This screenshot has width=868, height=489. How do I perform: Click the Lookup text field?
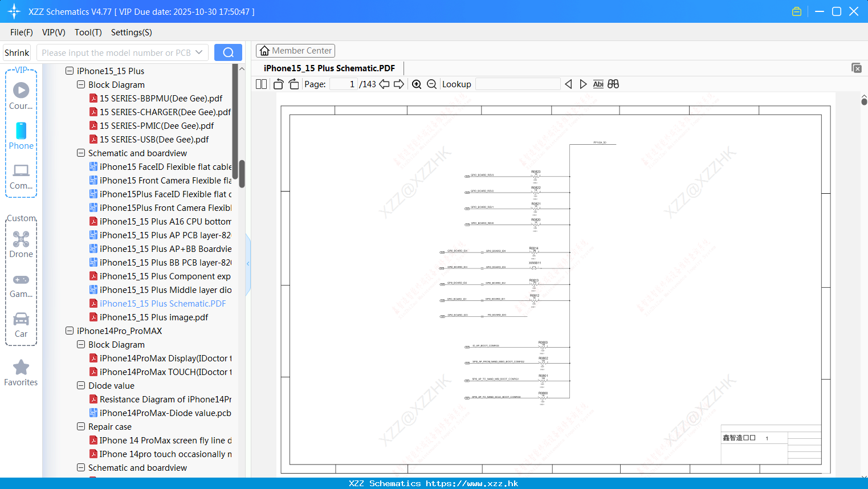pos(517,84)
